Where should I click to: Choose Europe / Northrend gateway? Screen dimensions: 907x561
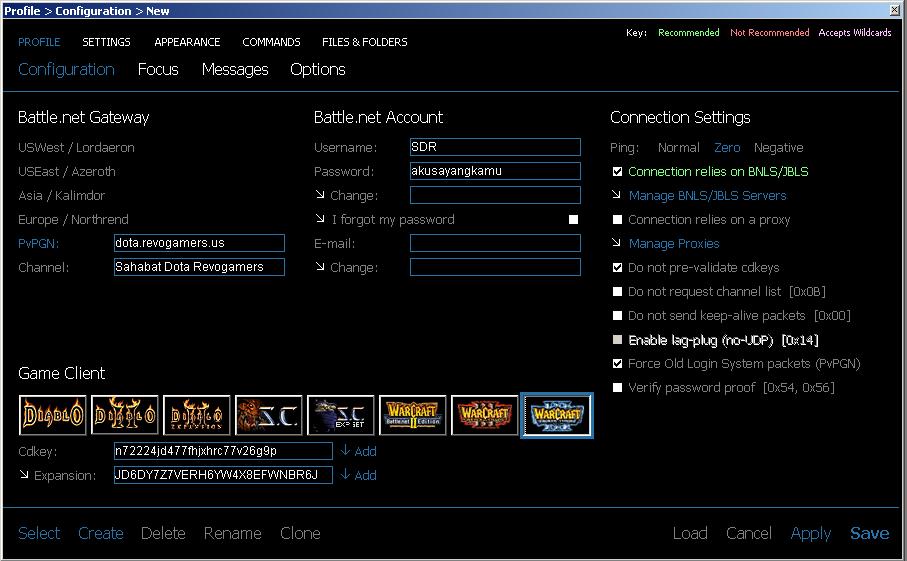coord(73,220)
